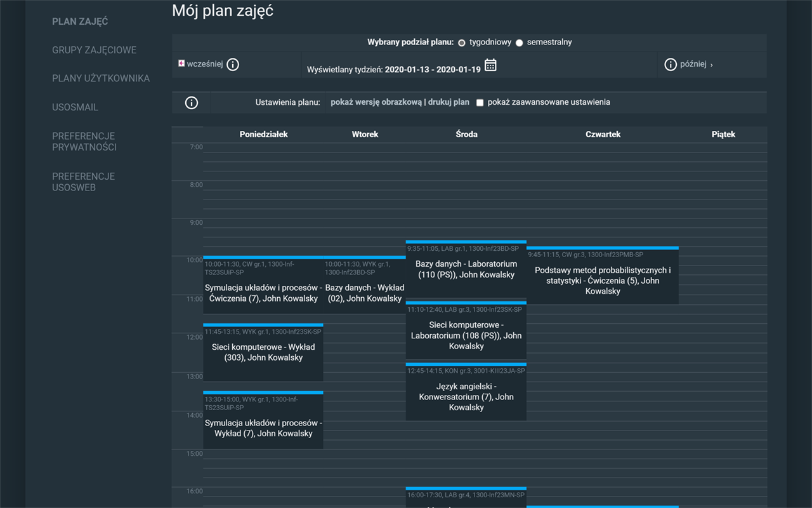Image resolution: width=812 pixels, height=508 pixels.
Task: Open PREFERENCJE USOSWEB in sidebar
Action: 83,182
